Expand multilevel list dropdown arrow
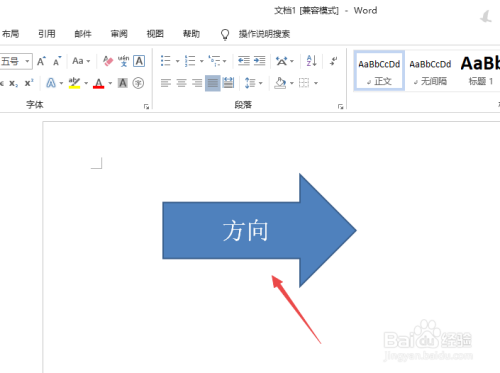 click(x=225, y=61)
